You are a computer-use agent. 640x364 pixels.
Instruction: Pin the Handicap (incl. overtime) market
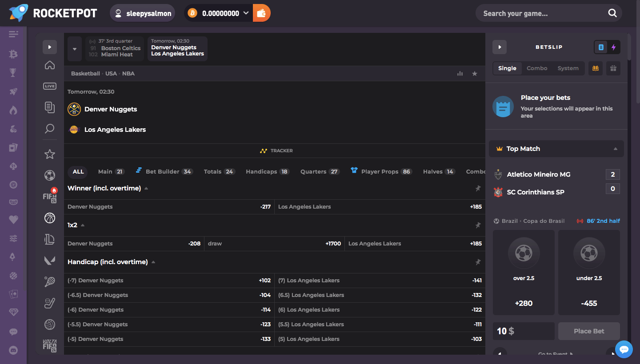[478, 262]
